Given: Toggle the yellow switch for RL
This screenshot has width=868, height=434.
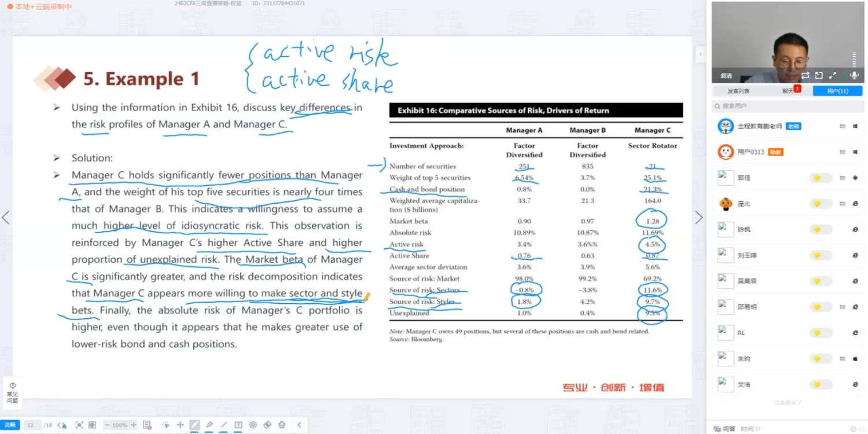Looking at the screenshot, I should click(x=821, y=333).
